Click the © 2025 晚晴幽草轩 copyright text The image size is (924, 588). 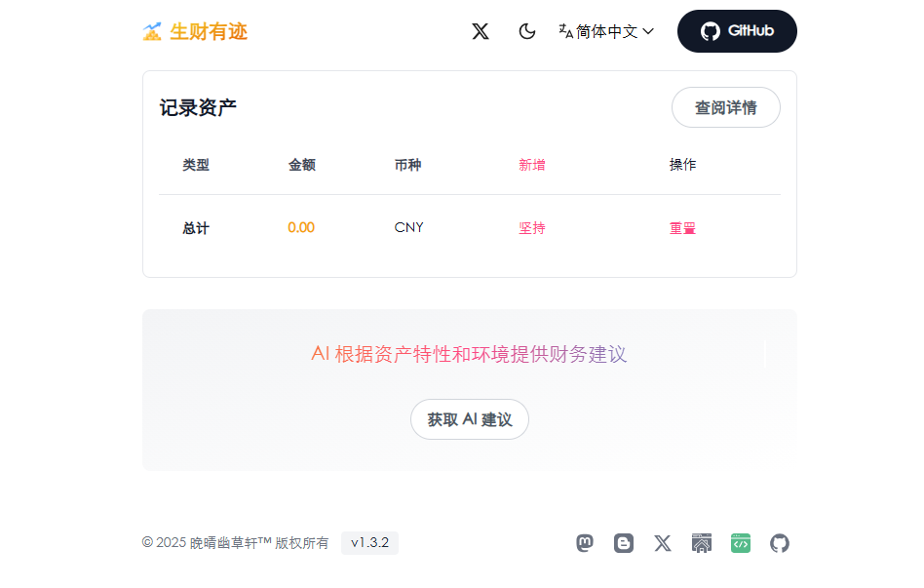[235, 542]
